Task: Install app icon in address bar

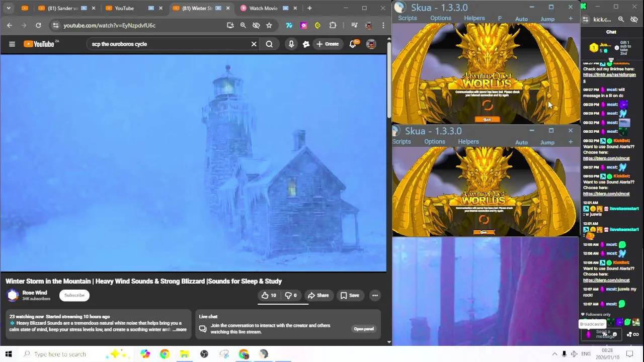Action: tap(230, 25)
